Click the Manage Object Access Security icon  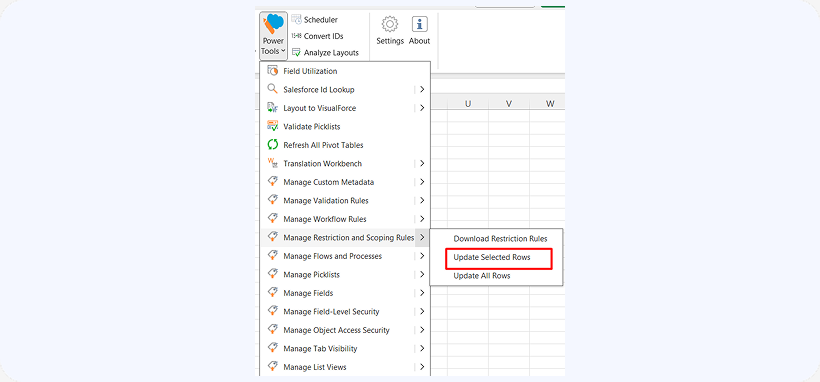[272, 330]
